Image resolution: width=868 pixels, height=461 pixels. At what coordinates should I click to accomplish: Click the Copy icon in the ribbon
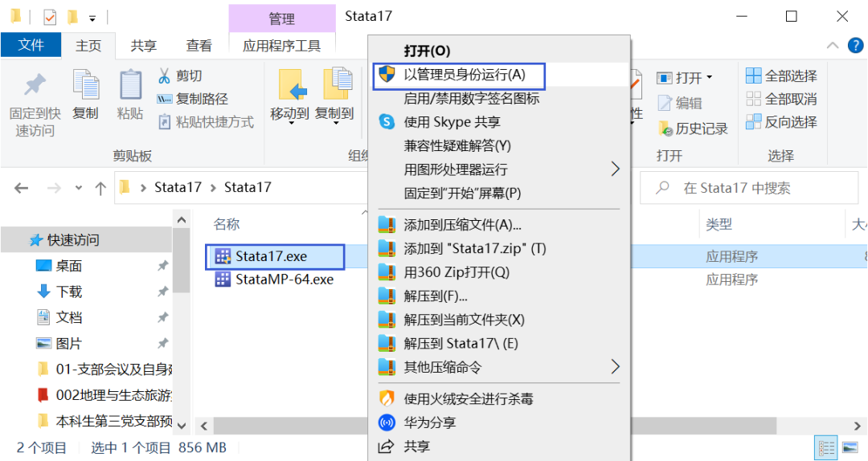(x=86, y=84)
